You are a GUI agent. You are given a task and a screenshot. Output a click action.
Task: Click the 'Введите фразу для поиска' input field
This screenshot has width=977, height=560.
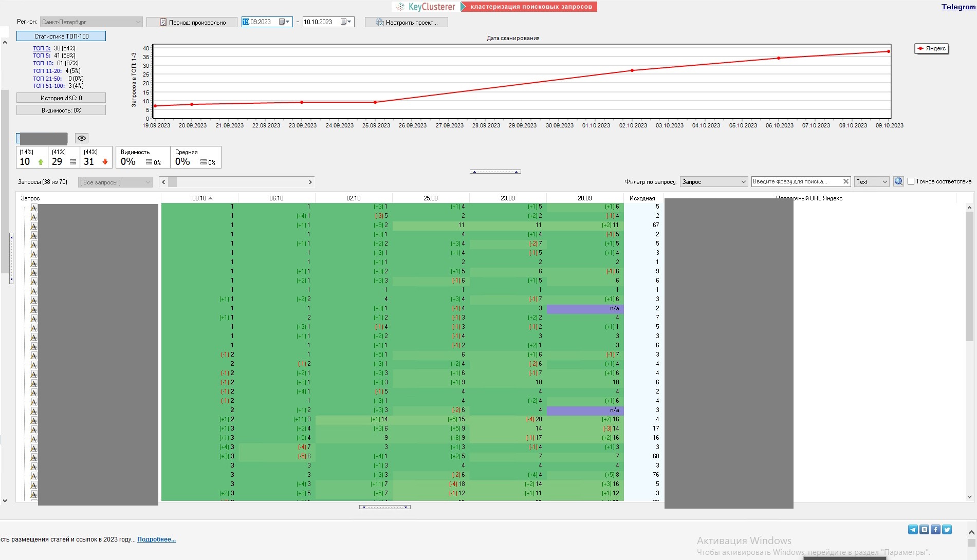click(796, 181)
